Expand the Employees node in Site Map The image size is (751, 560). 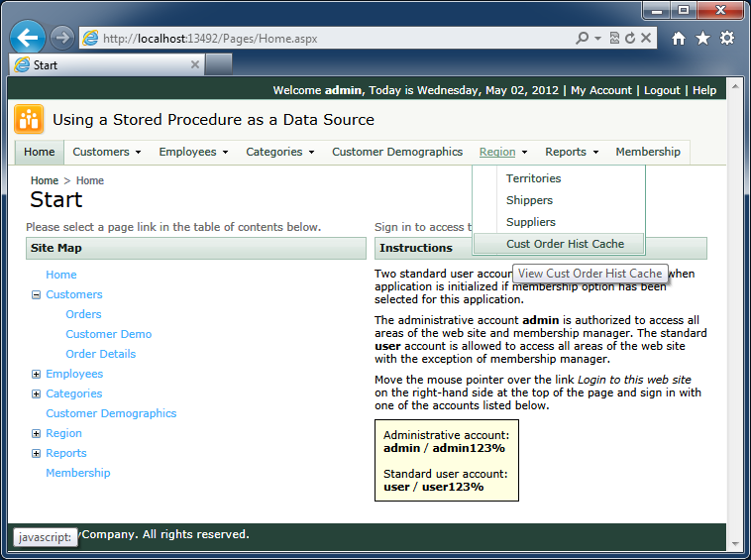pos(37,374)
